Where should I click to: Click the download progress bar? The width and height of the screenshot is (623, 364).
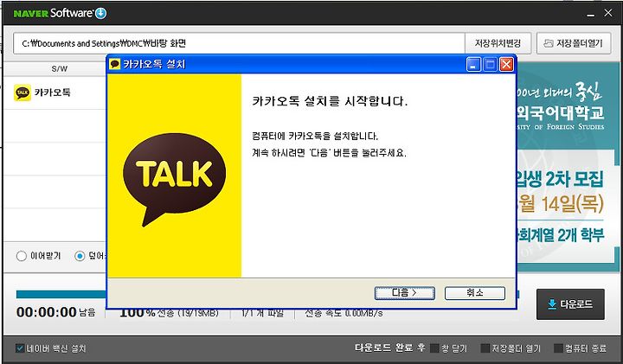click(x=61, y=294)
